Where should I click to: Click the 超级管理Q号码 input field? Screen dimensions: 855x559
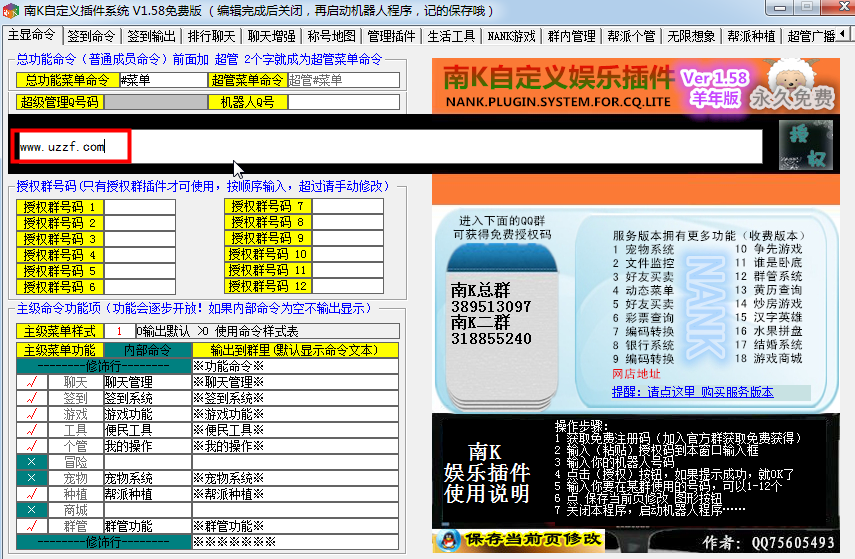155,102
